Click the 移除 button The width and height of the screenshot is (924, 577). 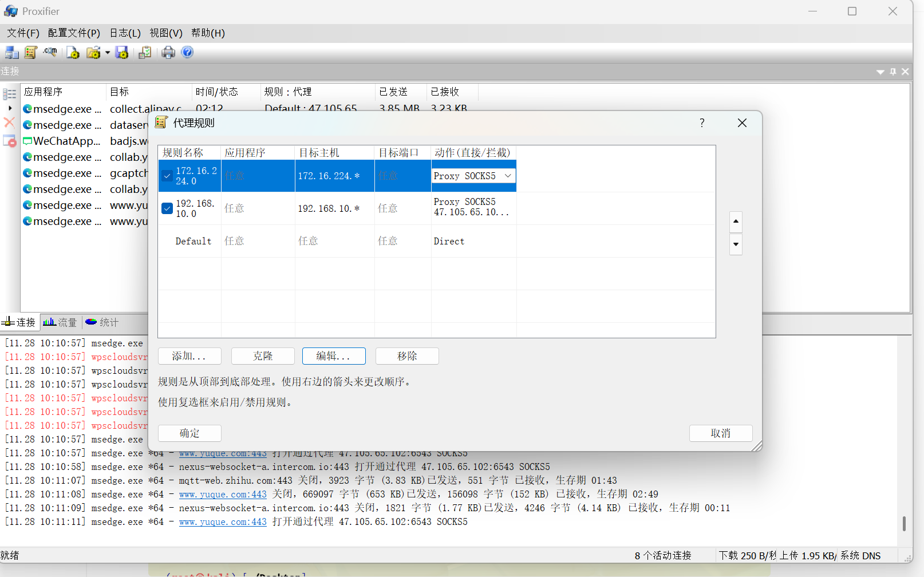[x=407, y=356]
